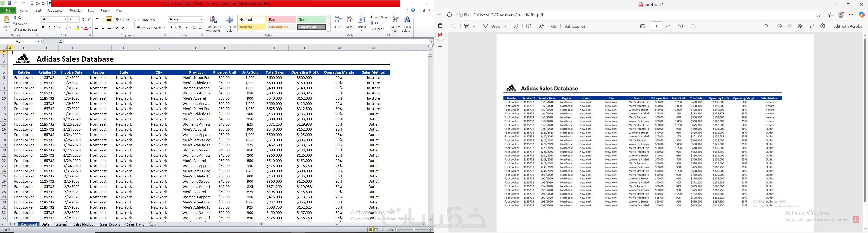Expand the AutoSum dropdown arrow

pos(389,18)
